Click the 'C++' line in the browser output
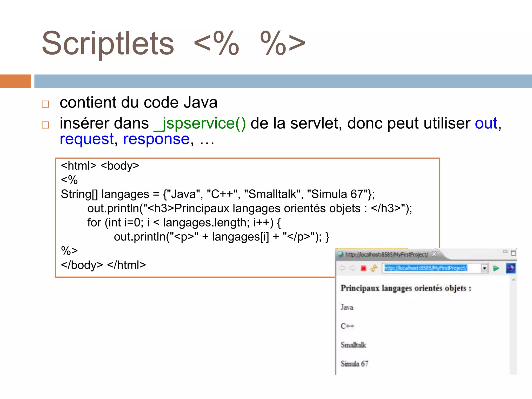532x399 pixels. [x=347, y=326]
